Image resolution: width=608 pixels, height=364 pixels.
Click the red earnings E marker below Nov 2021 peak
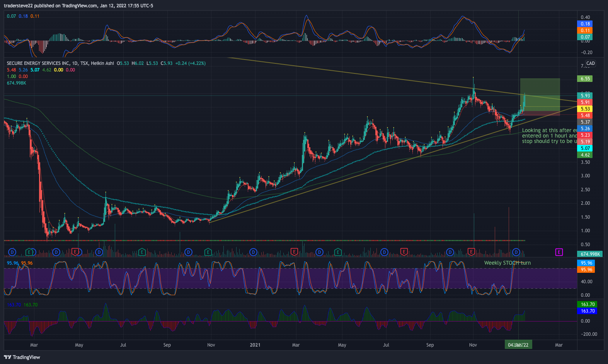pyautogui.click(x=471, y=252)
